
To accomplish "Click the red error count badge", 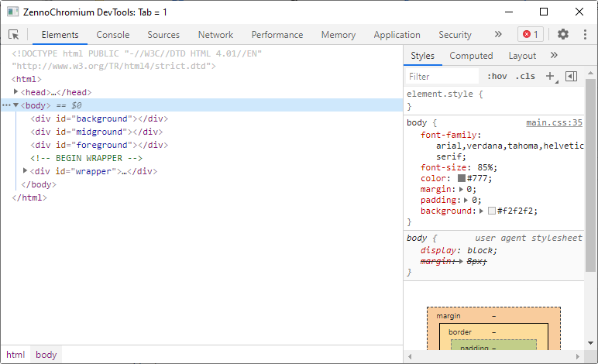I will 531,35.
